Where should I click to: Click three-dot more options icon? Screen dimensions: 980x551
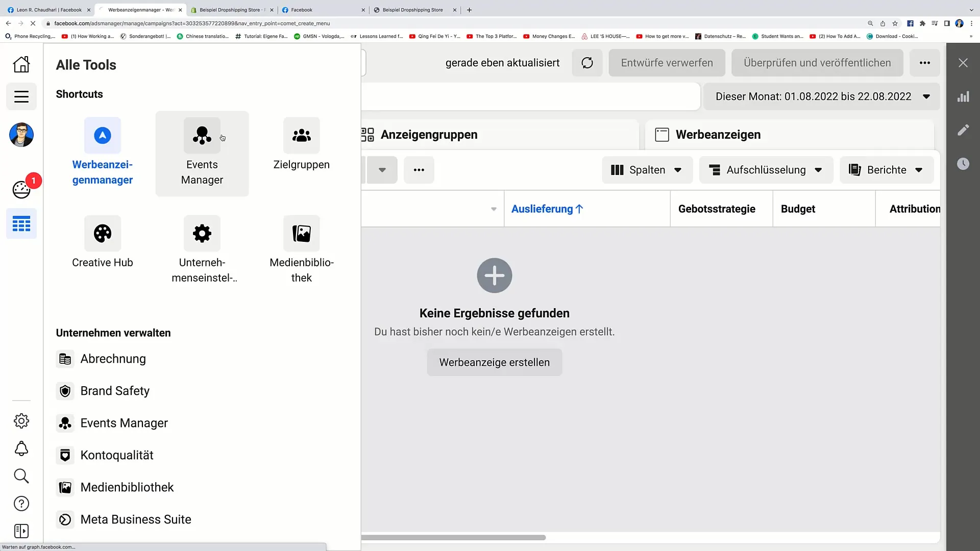coord(925,63)
